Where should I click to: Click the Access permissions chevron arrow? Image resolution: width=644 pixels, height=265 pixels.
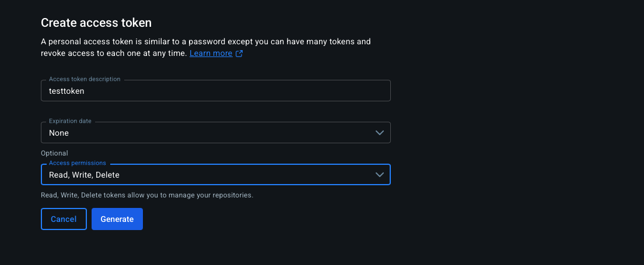point(380,175)
